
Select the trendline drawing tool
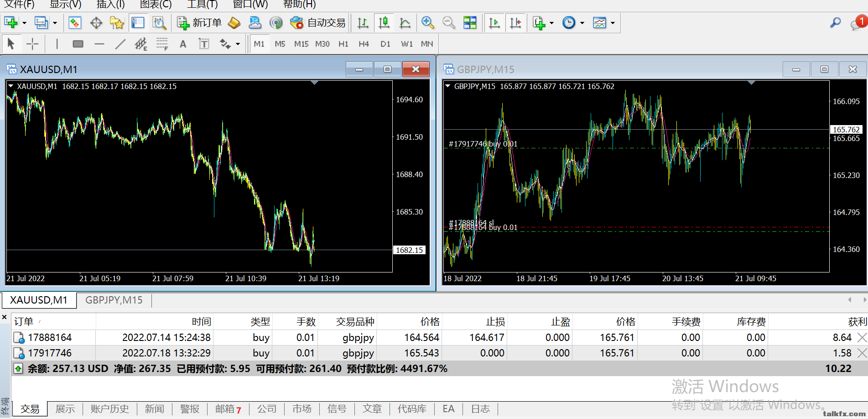click(x=120, y=44)
